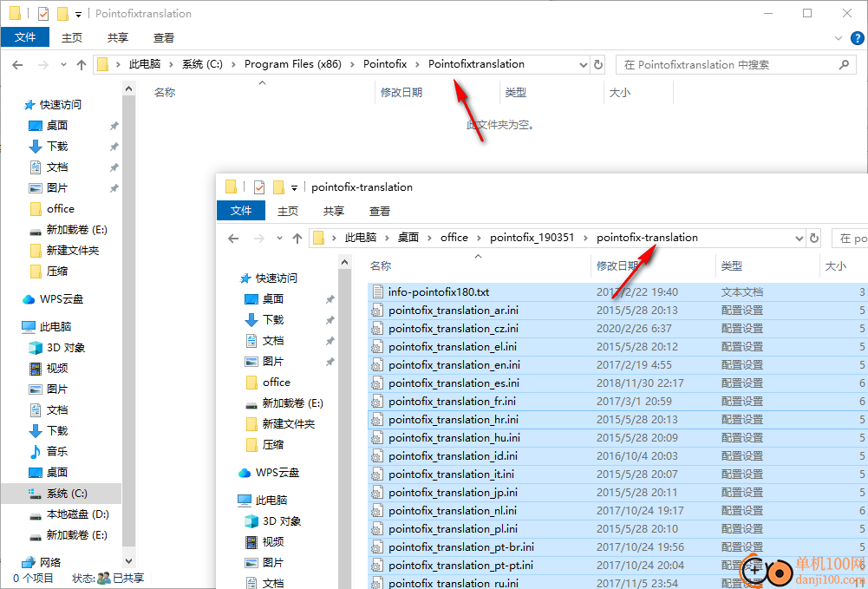The image size is (868, 589).
Task: Go back in Pointofixtranslation window
Action: pos(17,65)
